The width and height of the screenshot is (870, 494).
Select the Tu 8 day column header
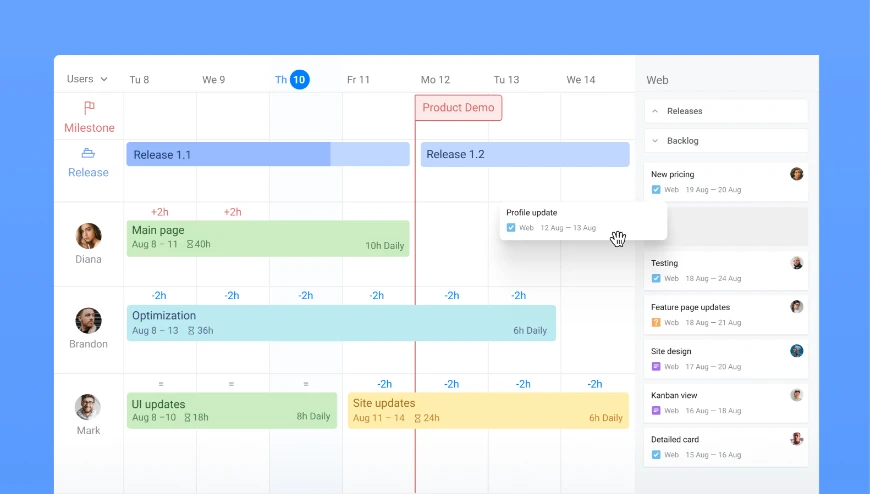[x=139, y=80]
